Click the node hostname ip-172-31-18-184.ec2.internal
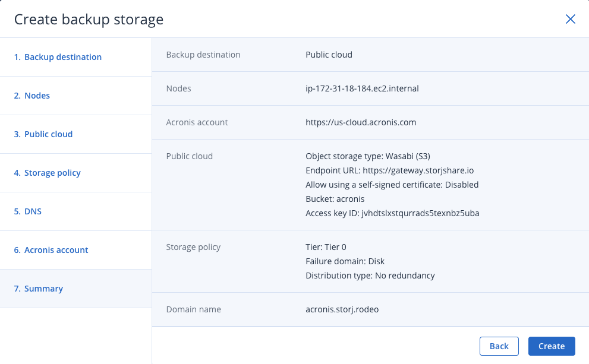The image size is (589, 364). (x=362, y=88)
